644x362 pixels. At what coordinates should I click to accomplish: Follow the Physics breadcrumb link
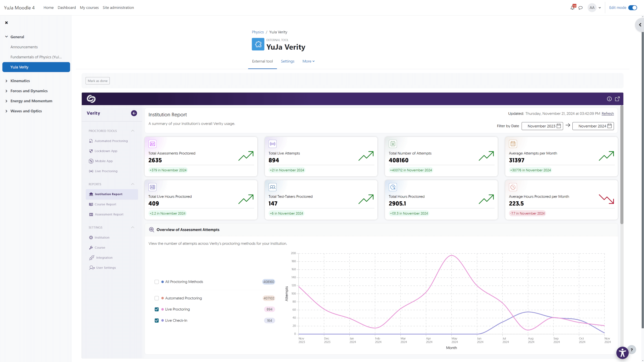pos(258,32)
